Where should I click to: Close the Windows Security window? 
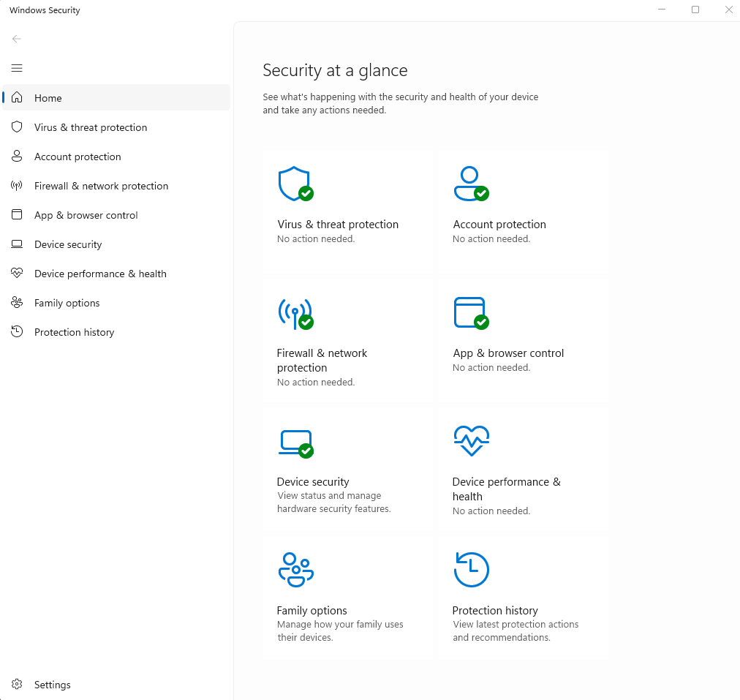(728, 10)
